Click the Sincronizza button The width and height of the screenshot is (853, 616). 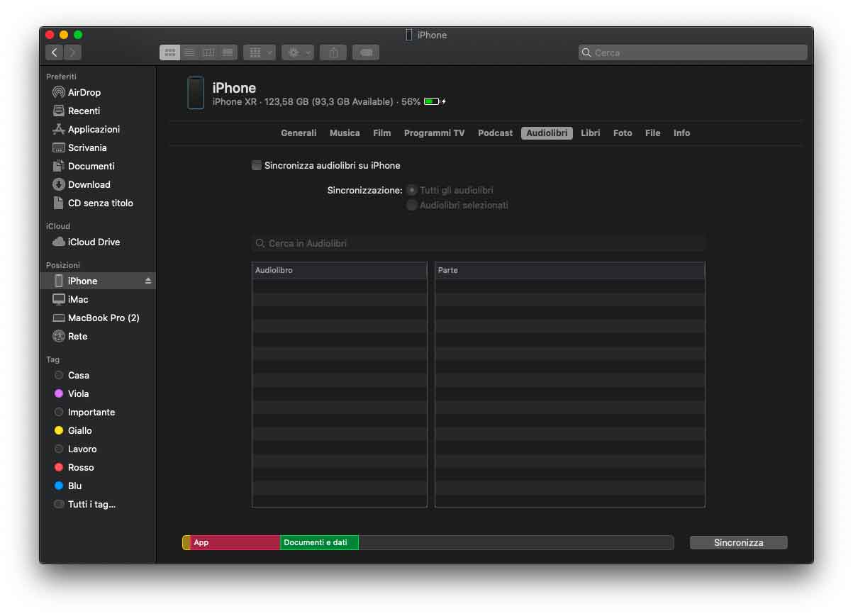[738, 542]
